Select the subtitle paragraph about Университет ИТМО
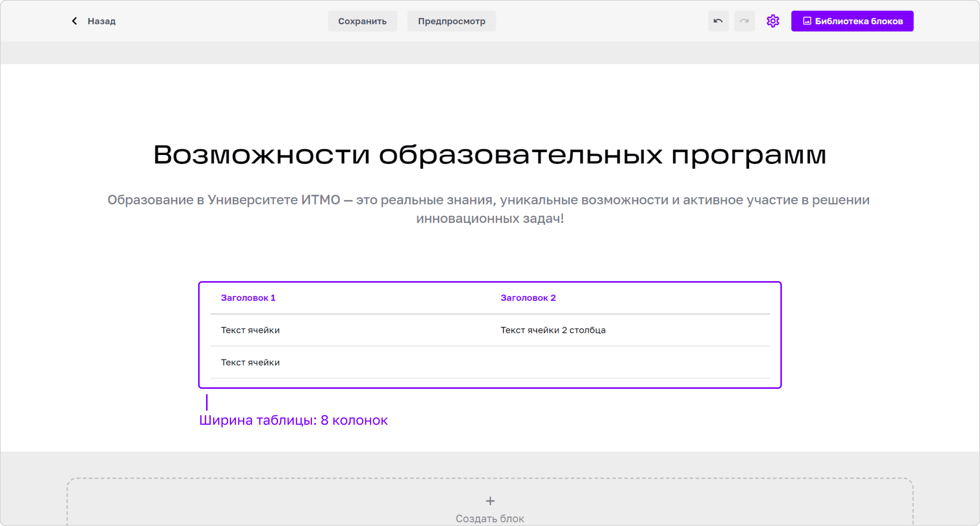Viewport: 980px width, 526px height. tap(488, 209)
